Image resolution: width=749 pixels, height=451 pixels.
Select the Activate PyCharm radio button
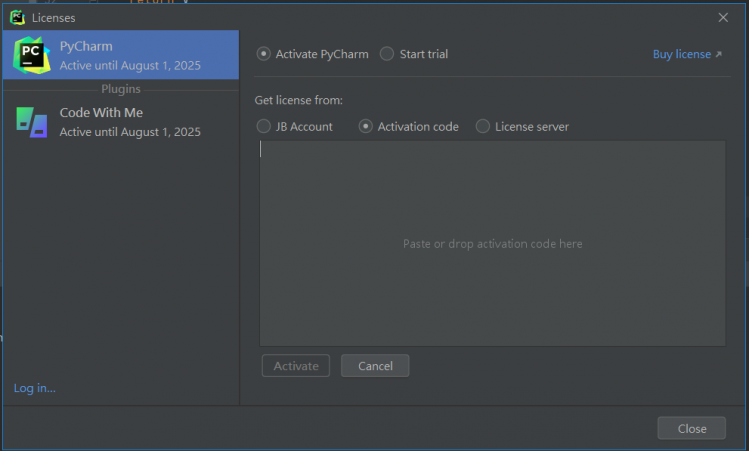(264, 54)
